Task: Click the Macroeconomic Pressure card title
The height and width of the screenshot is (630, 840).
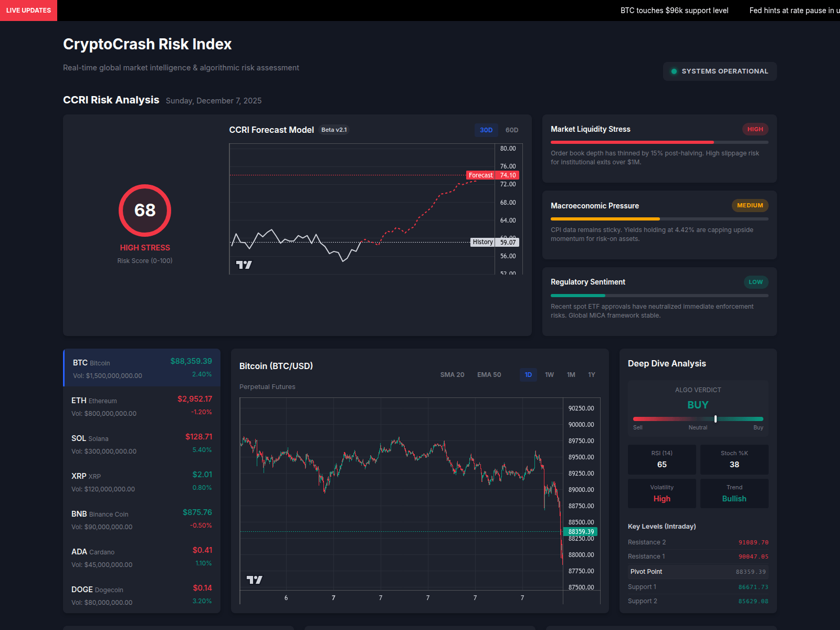Action: click(x=595, y=206)
